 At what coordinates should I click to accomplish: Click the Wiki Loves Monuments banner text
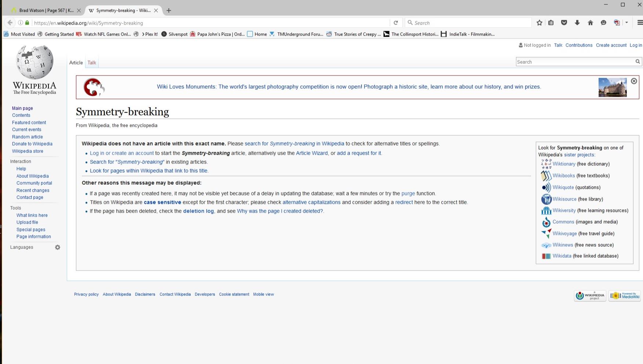click(349, 87)
